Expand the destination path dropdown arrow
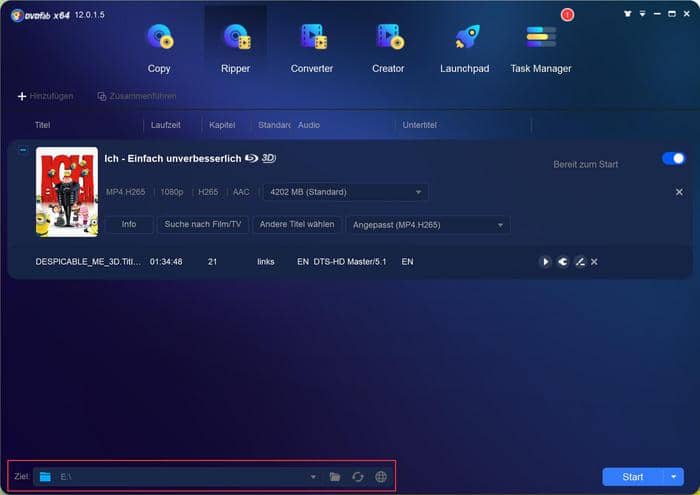Screen dimensions: 700x495 pyautogui.click(x=313, y=477)
